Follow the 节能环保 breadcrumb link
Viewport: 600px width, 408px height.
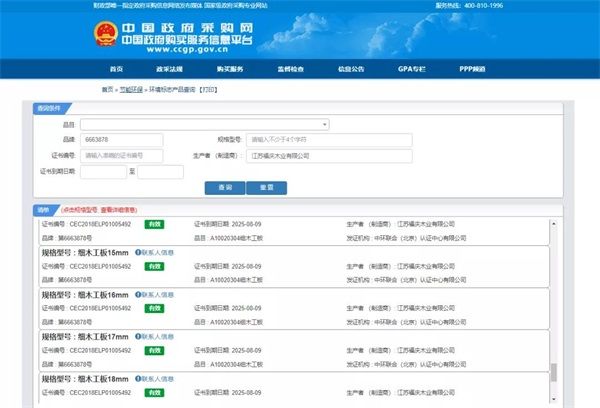(131, 91)
